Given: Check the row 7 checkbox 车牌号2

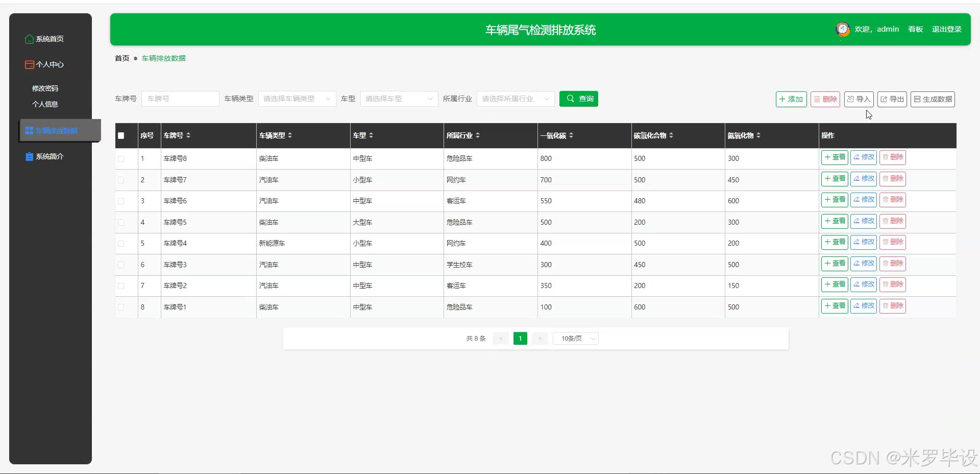Looking at the screenshot, I should (121, 286).
